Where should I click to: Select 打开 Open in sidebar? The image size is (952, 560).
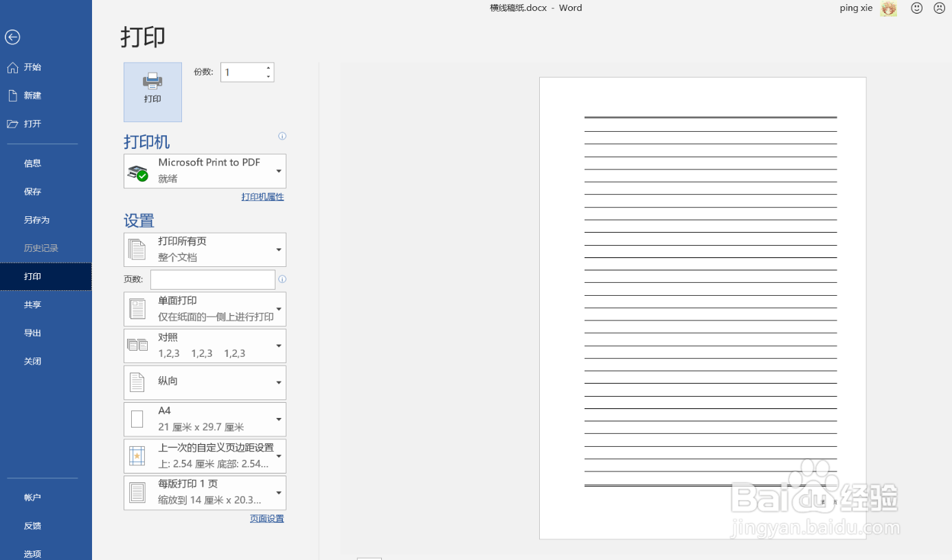(x=46, y=124)
